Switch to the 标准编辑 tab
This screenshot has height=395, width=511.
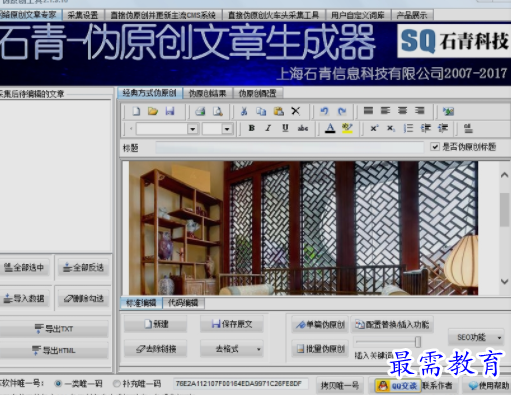pyautogui.click(x=141, y=303)
